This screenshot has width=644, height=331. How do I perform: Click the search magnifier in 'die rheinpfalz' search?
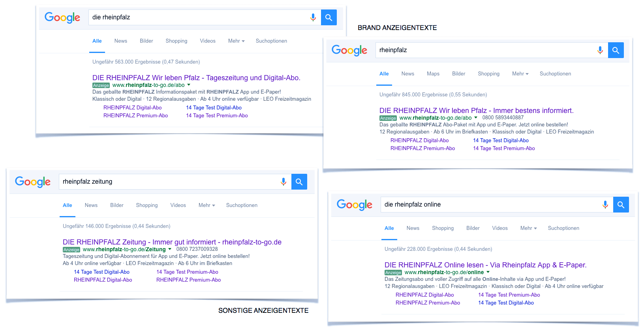329,17
